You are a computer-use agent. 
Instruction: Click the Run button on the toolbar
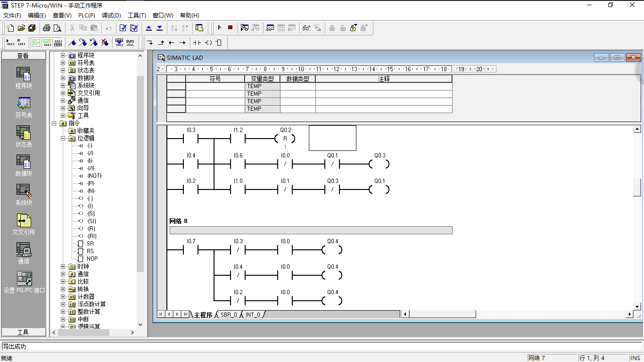pos(220,27)
